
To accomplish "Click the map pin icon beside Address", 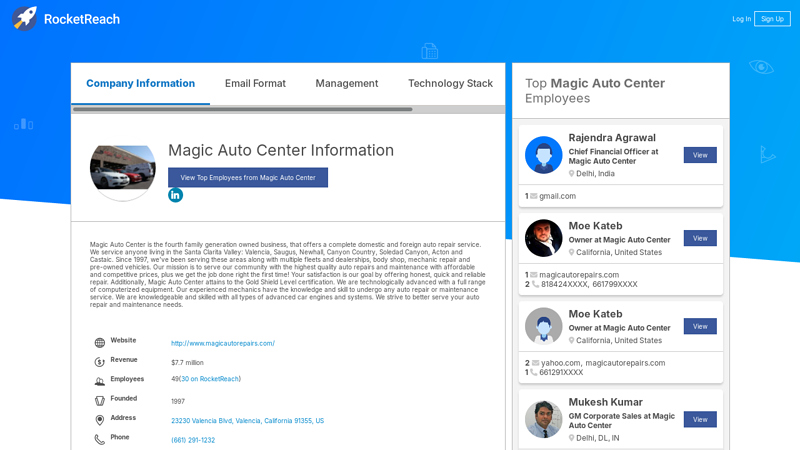I will [x=99, y=420].
